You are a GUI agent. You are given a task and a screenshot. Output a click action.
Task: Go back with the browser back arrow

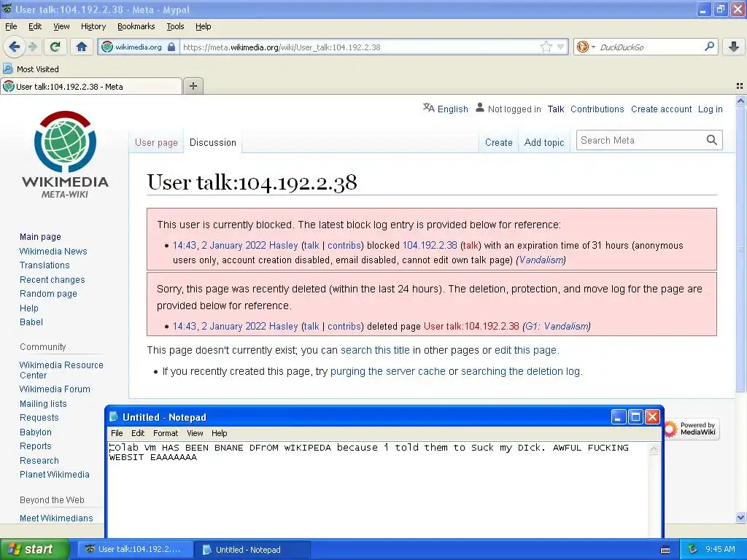pyautogui.click(x=14, y=47)
